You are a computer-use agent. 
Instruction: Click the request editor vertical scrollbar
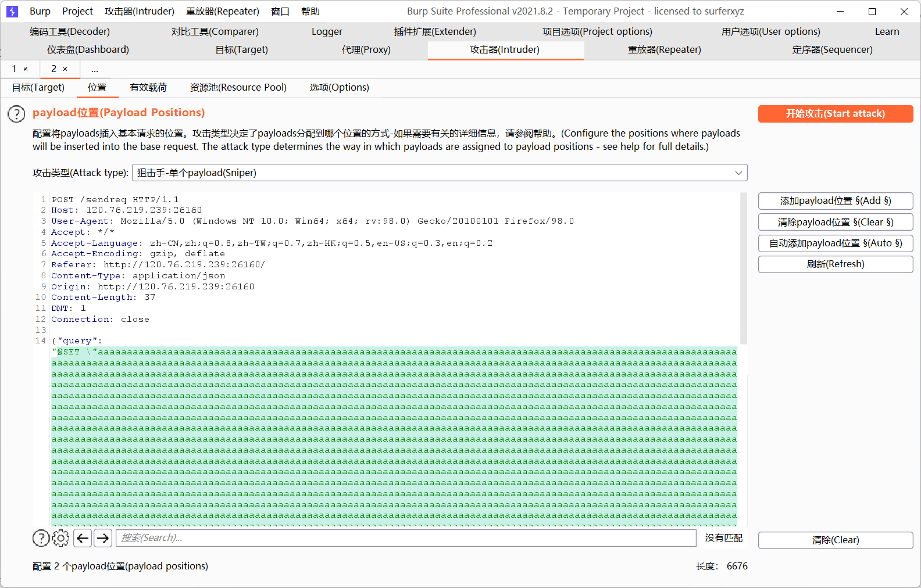click(743, 268)
